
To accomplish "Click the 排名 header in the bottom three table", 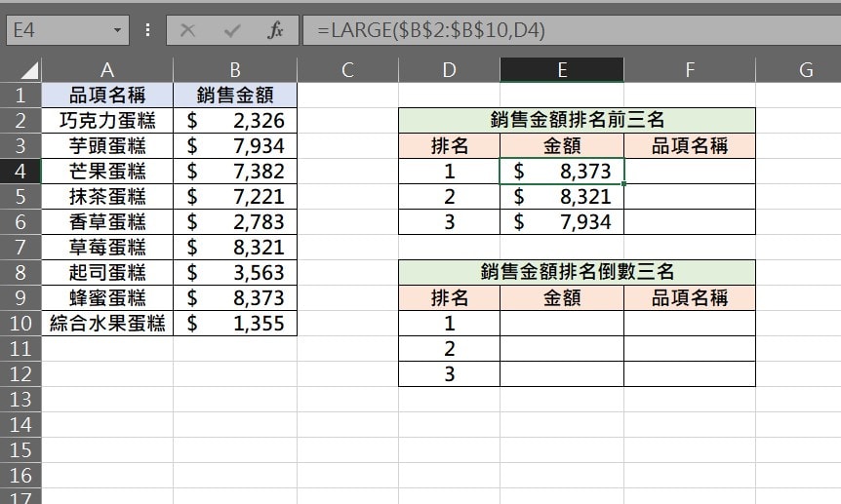I will click(x=450, y=298).
